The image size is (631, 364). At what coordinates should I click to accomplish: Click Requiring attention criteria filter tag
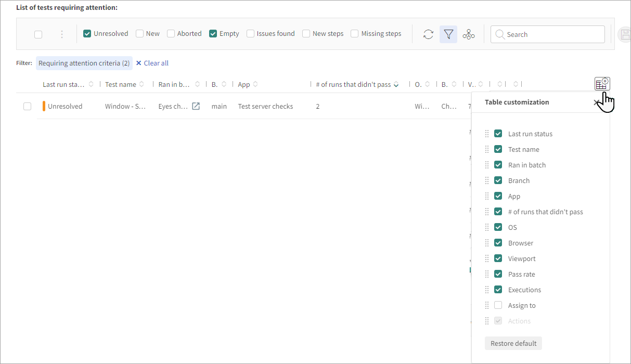click(84, 63)
